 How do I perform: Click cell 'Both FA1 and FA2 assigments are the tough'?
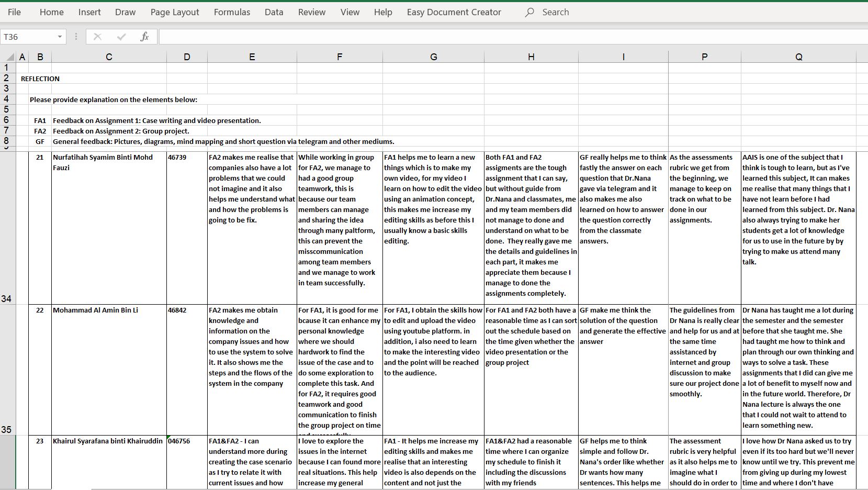531,228
